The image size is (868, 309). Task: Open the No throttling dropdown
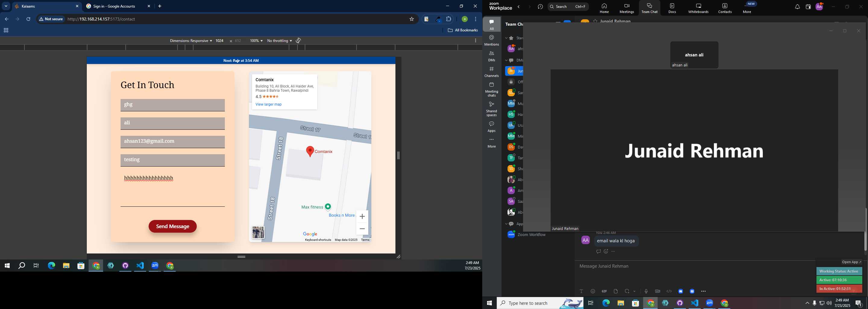pyautogui.click(x=279, y=41)
